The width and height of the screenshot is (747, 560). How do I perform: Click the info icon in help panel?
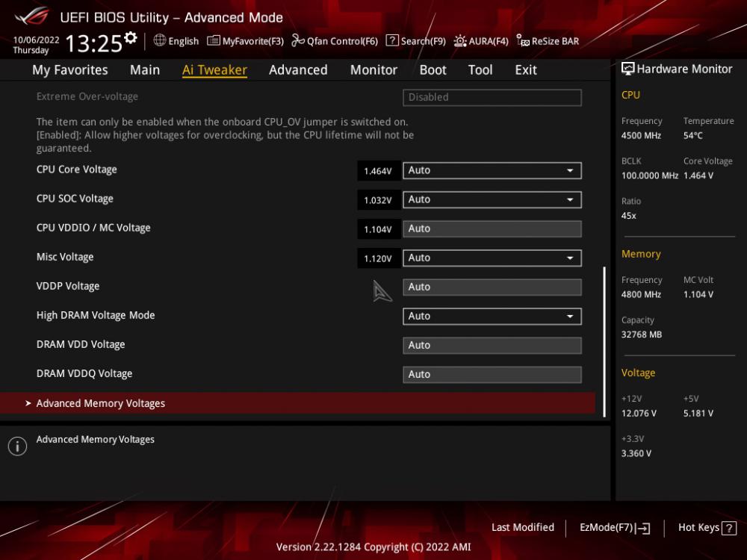point(18,446)
